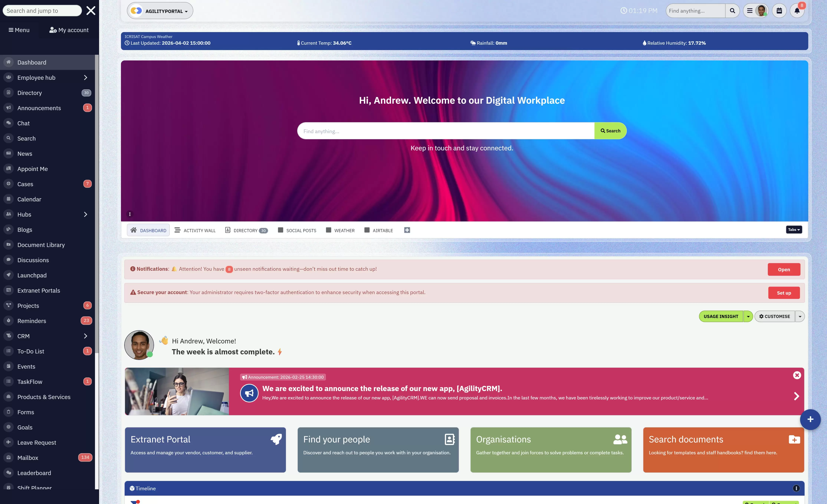Open Mailbox from the sidebar
Viewport: 827px width, 504px height.
27,458
